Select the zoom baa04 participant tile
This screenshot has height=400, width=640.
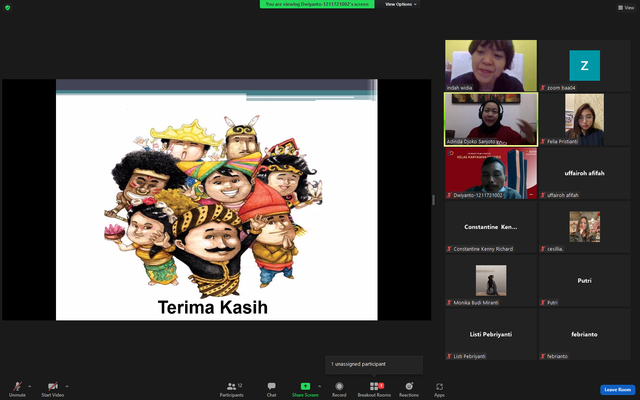[x=584, y=65]
